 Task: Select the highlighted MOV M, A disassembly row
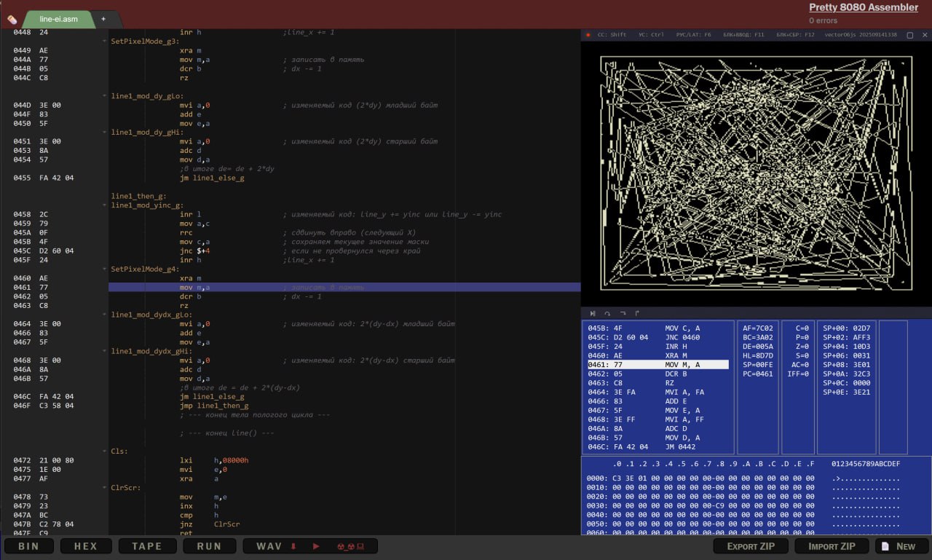(x=657, y=364)
